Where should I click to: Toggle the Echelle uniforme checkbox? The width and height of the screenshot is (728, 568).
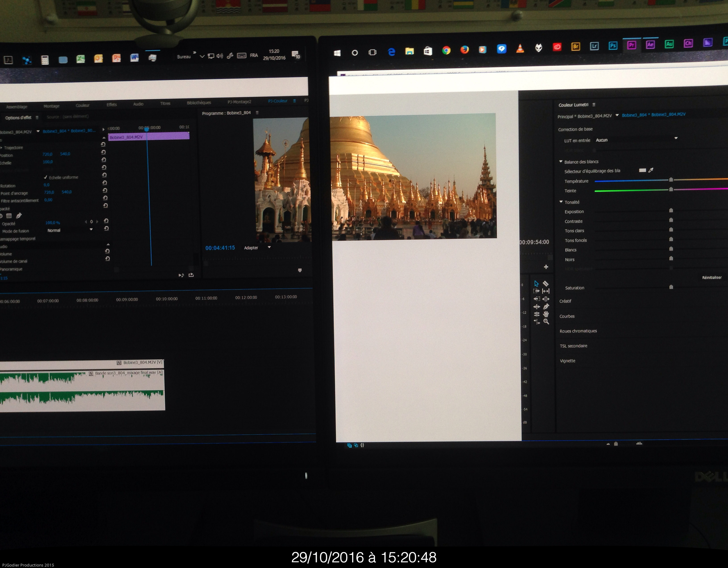click(46, 177)
